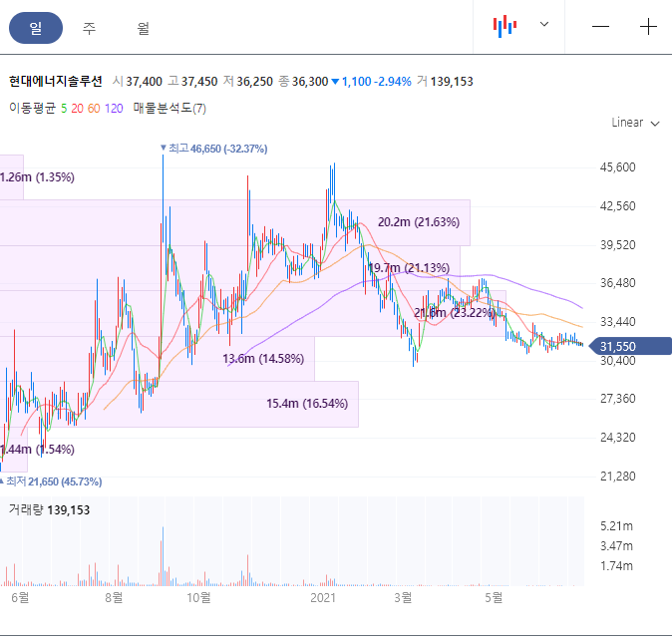Click the 현대에너지솔루션 stock name
This screenshot has width=672, height=641.
(x=56, y=81)
